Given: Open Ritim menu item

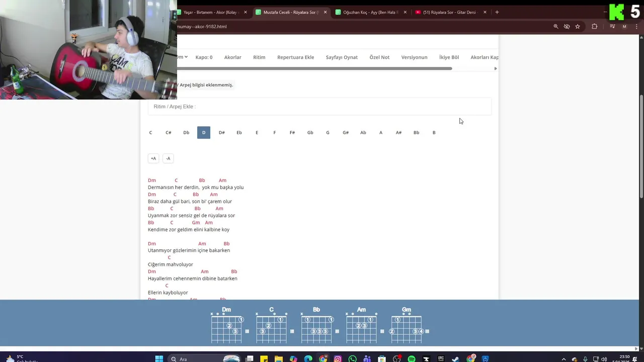Looking at the screenshot, I should [x=259, y=57].
